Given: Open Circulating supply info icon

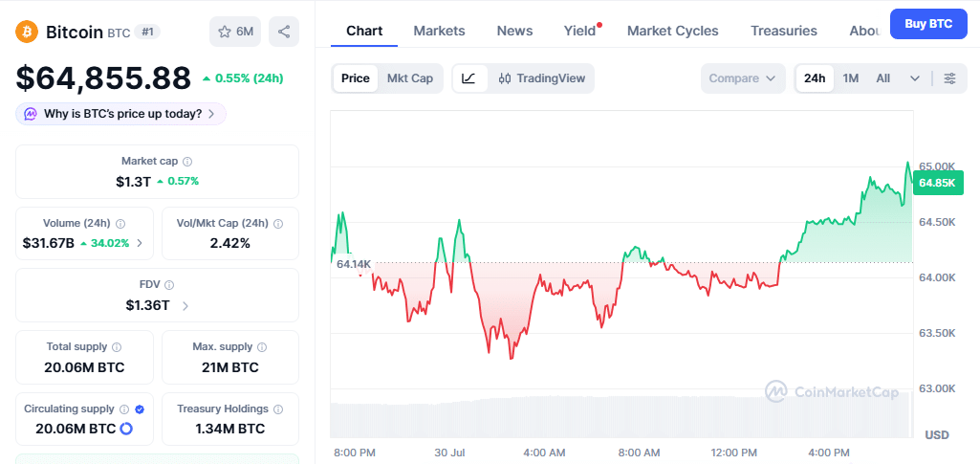Looking at the screenshot, I should pos(123,409).
